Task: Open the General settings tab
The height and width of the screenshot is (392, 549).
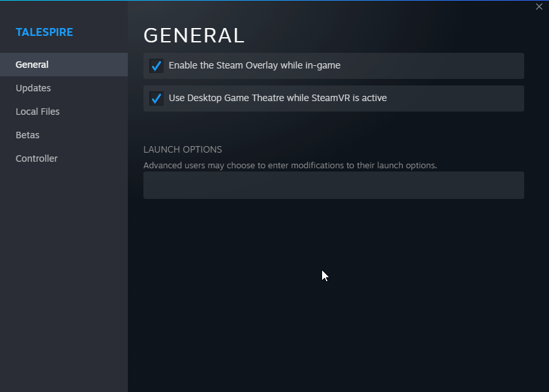Action: [33, 65]
